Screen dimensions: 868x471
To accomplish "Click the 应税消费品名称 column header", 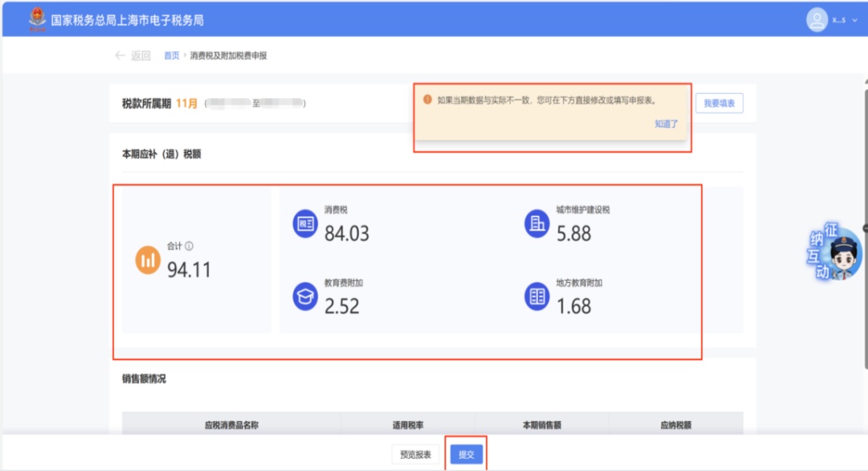I will [x=231, y=425].
